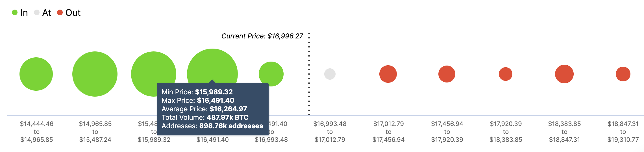Screen dimensions: 644x152
Task: Select the red bubble for $17,920.39 range
Action: coord(506,74)
